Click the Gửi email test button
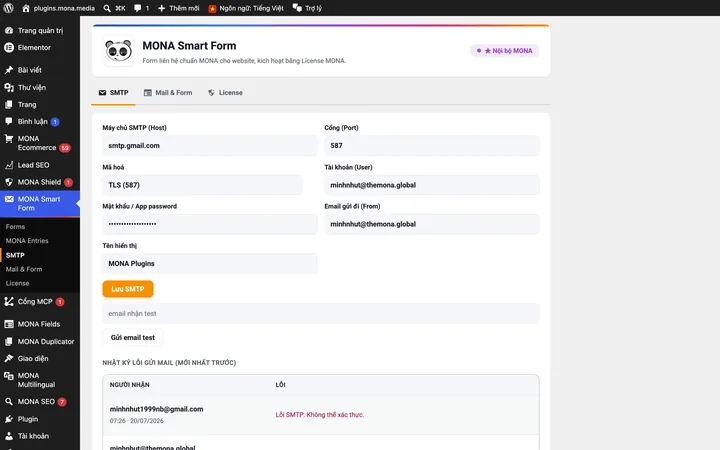720x450 pixels. point(133,338)
